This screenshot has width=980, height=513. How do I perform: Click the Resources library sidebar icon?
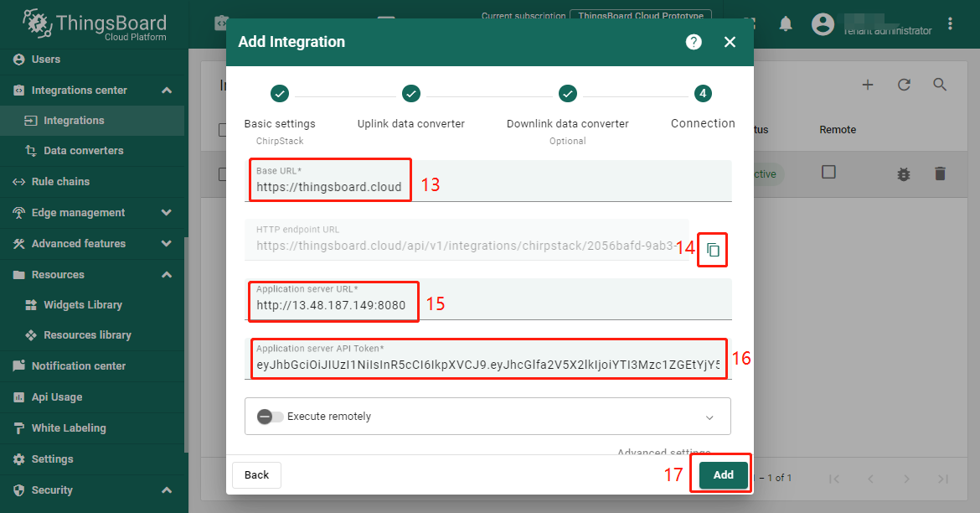click(x=31, y=335)
